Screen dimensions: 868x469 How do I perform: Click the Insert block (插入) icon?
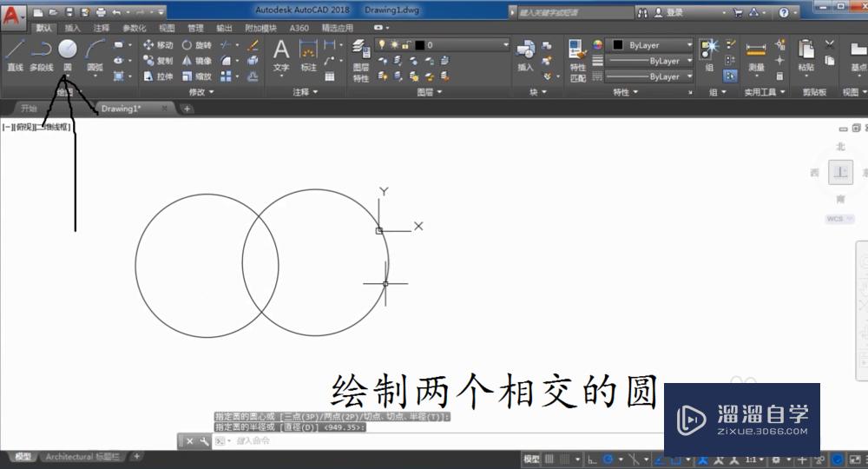coord(525,56)
